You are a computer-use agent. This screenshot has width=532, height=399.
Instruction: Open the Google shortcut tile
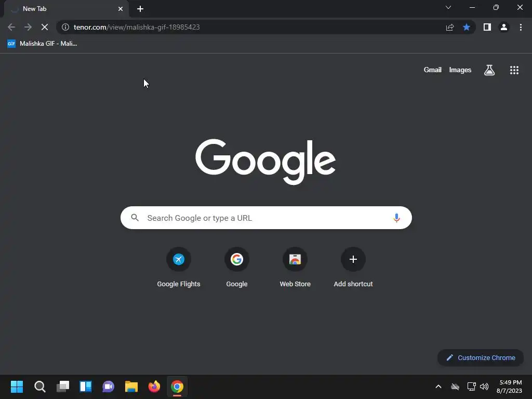[237, 268]
